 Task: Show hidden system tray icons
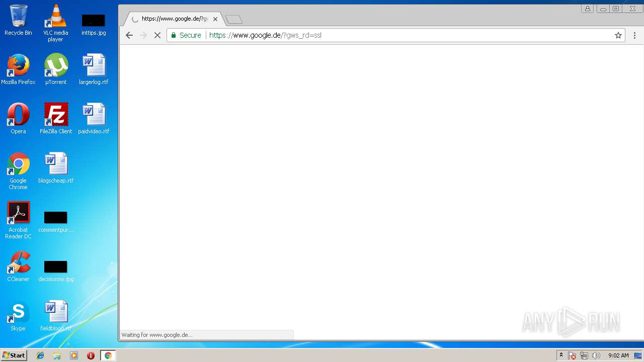coord(561,355)
